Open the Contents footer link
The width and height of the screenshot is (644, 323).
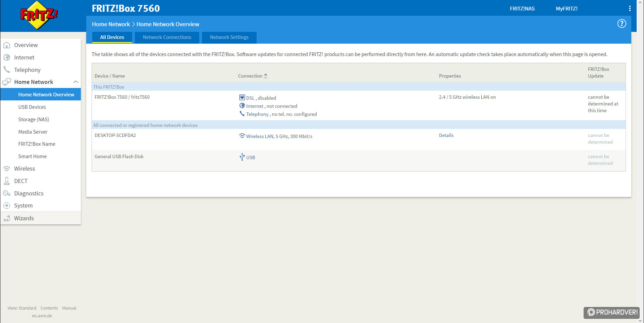click(49, 308)
